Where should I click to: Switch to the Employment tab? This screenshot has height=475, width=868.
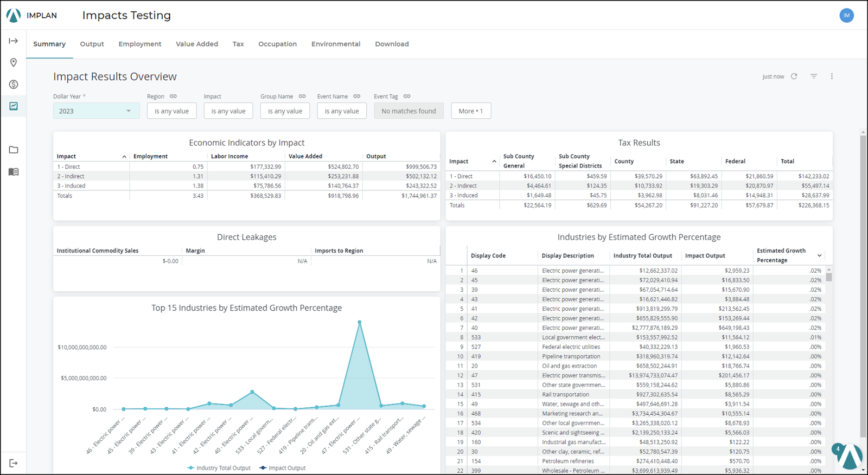pos(140,44)
